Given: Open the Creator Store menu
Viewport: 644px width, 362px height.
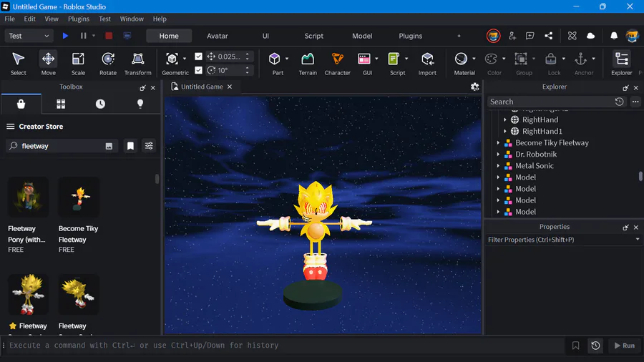Looking at the screenshot, I should 10,127.
